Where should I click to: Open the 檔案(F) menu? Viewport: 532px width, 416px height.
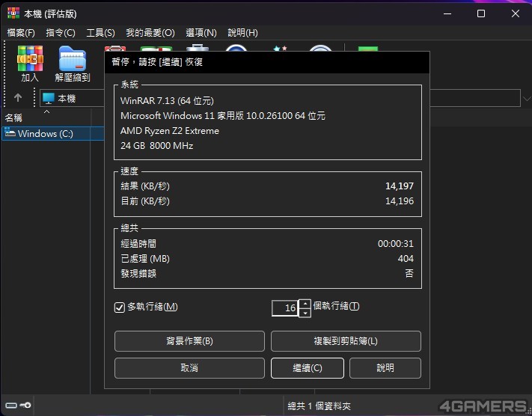coord(21,33)
